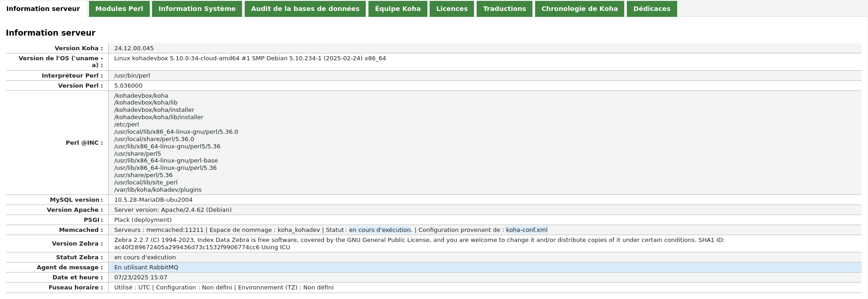Viewport: 868px width, 299px height.
Task: Open the Licences tab
Action: pos(452,9)
